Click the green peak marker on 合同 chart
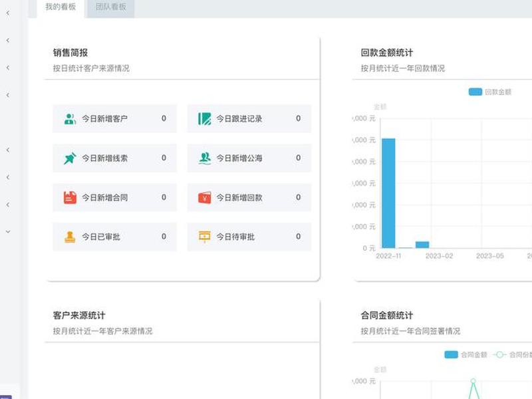 (473, 380)
